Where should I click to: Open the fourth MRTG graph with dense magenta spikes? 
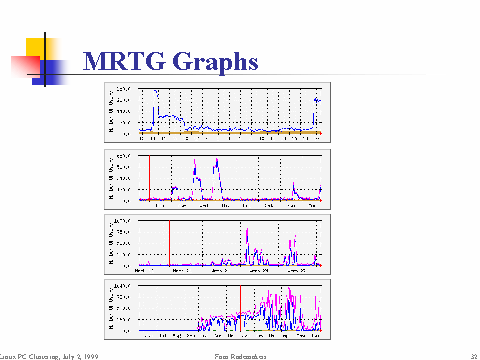(217, 309)
